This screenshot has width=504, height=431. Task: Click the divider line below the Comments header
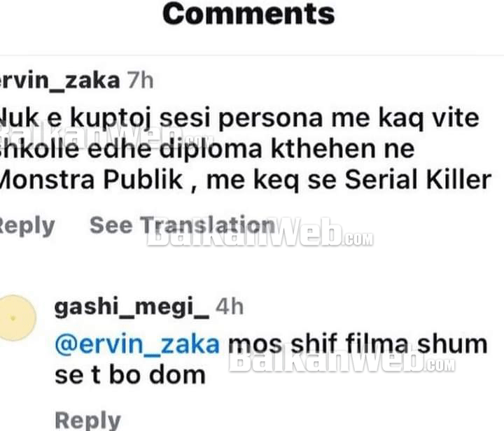click(x=252, y=55)
